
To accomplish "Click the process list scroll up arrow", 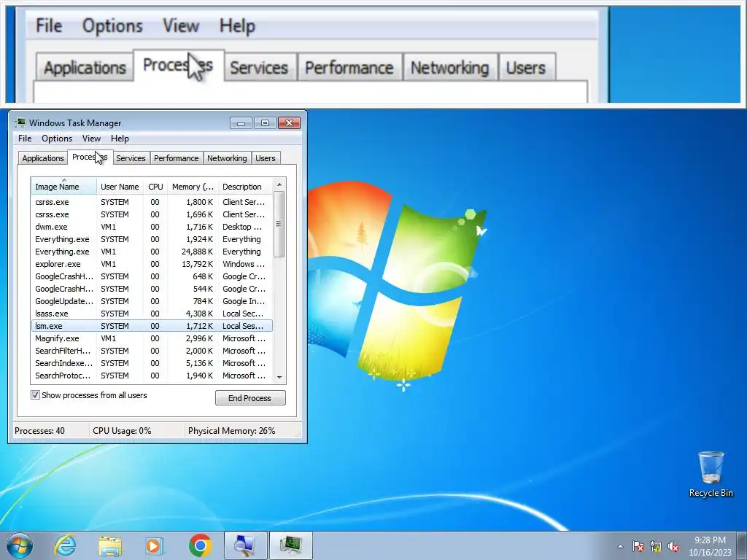I will tap(279, 184).
